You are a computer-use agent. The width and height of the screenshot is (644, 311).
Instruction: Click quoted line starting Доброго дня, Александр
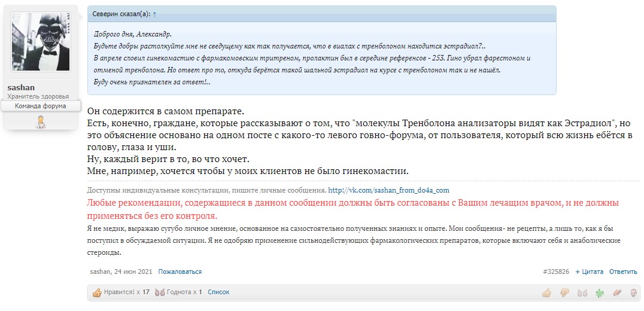pos(133,34)
